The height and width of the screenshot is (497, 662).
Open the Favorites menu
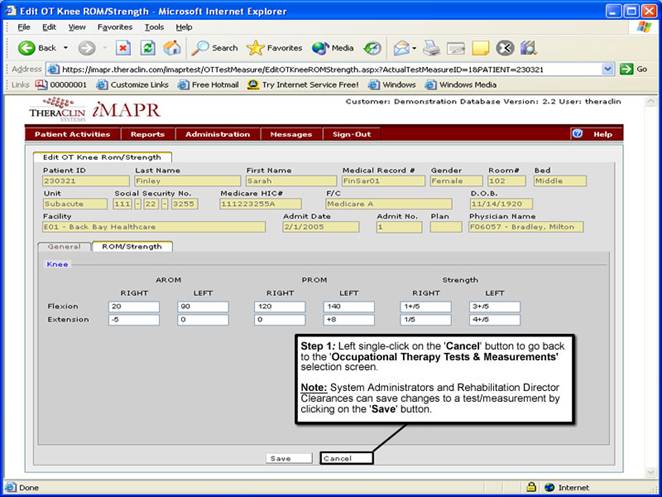point(114,27)
